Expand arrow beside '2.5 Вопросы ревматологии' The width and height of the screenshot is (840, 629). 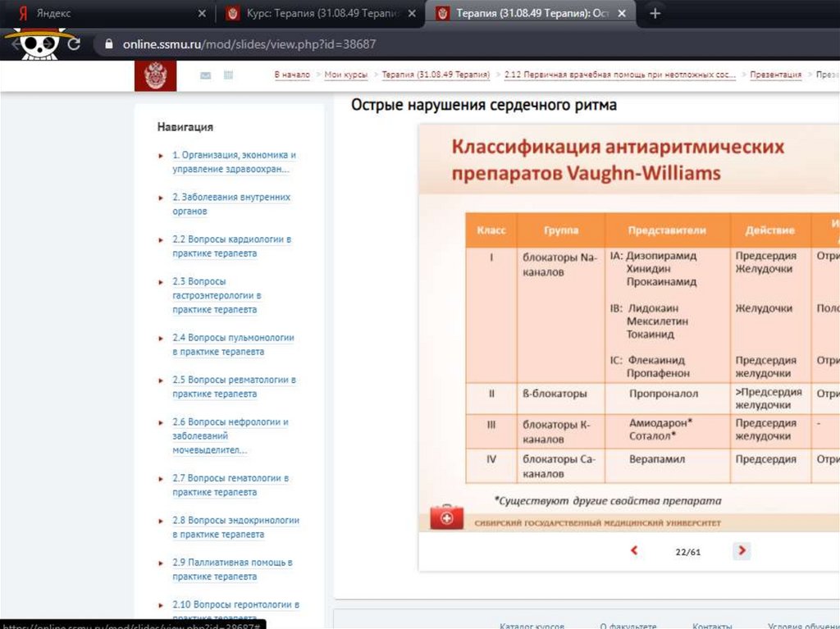point(161,381)
